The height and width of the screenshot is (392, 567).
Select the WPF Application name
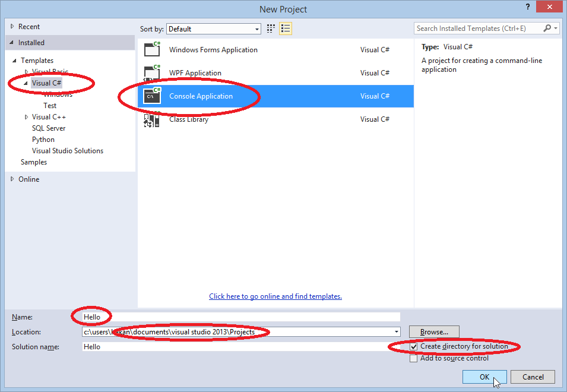pyautogui.click(x=195, y=72)
